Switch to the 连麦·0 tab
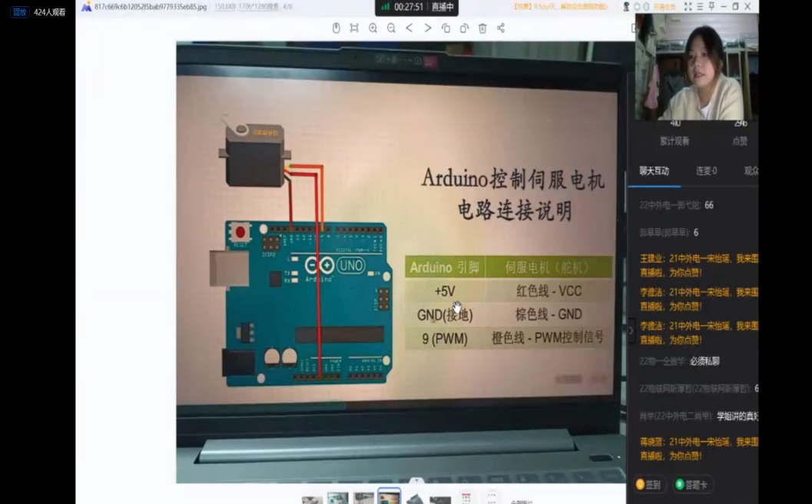Image resolution: width=812 pixels, height=504 pixels. [706, 171]
